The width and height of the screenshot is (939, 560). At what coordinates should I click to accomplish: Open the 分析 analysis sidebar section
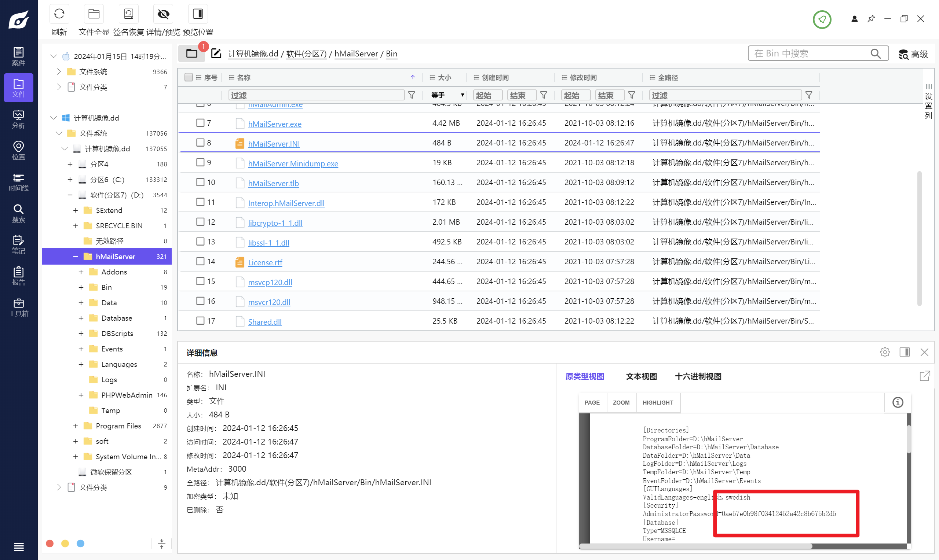click(18, 119)
